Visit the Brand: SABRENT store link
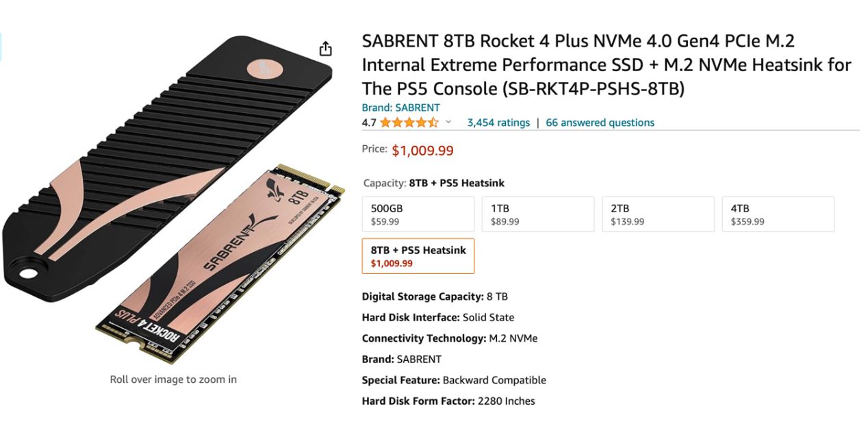868x428 pixels. click(x=400, y=108)
